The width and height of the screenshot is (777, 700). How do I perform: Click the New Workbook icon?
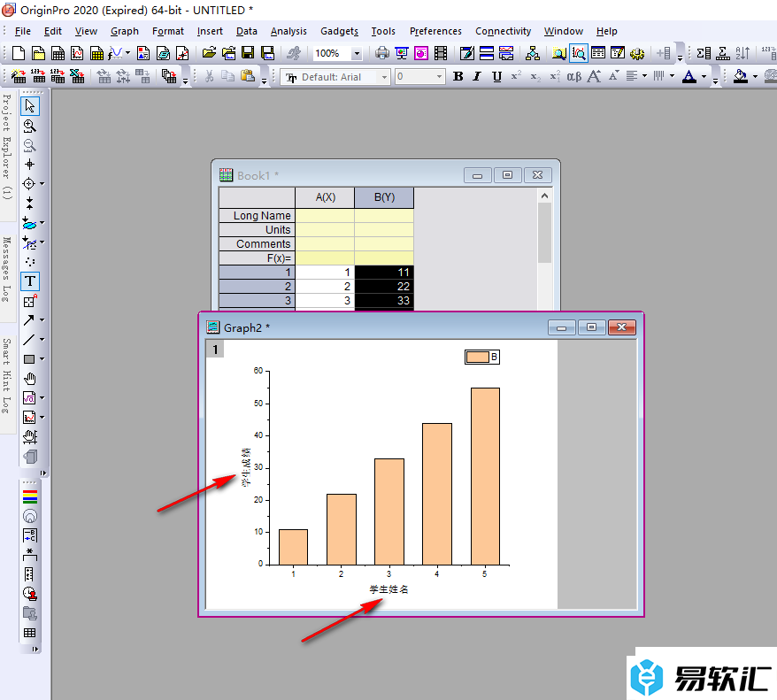(x=58, y=53)
